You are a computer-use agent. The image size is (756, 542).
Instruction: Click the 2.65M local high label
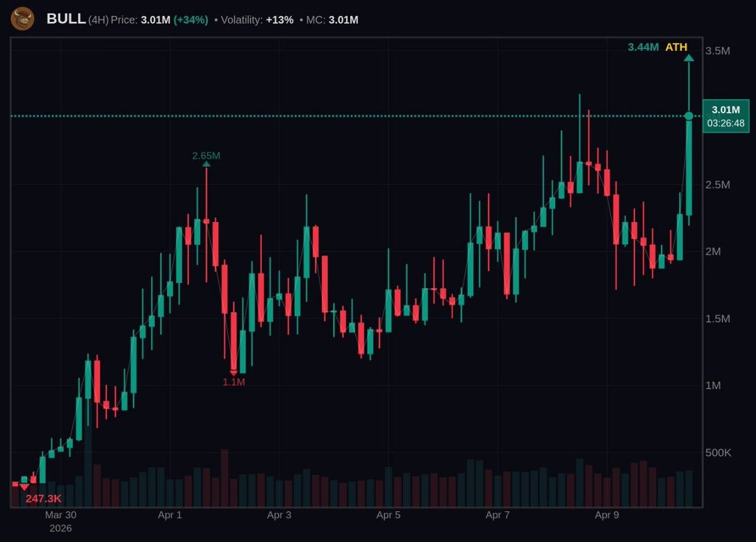pyautogui.click(x=206, y=155)
